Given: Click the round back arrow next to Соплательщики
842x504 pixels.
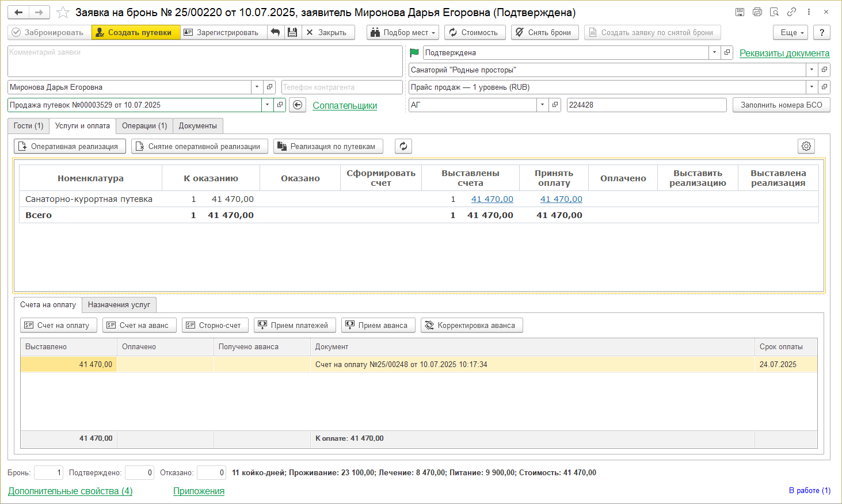Looking at the screenshot, I should (x=298, y=105).
